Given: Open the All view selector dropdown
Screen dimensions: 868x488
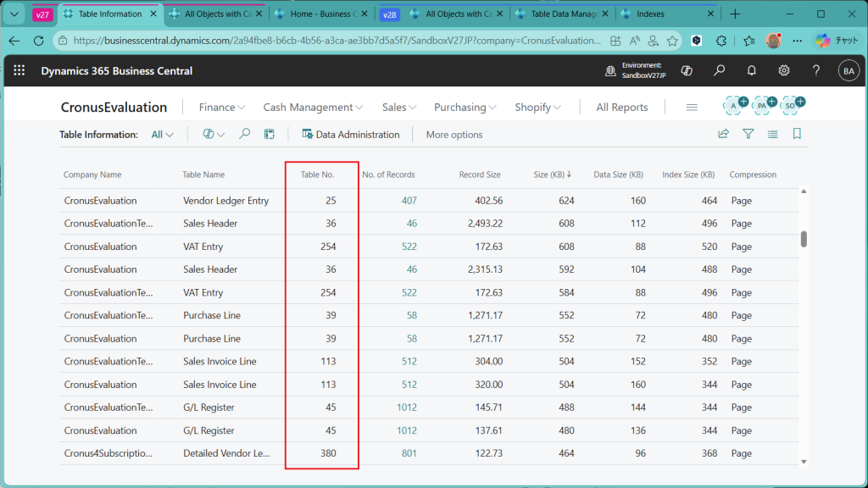Looking at the screenshot, I should 163,135.
